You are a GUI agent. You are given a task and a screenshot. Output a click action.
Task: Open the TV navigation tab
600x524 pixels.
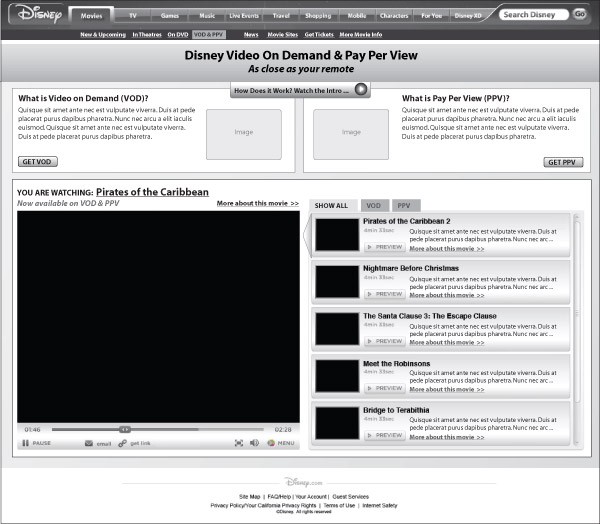[x=133, y=16]
